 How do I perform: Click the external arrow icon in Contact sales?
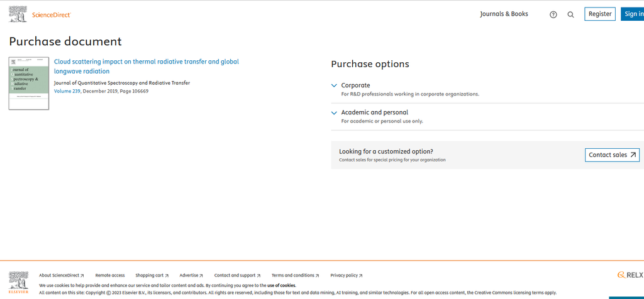point(633,155)
